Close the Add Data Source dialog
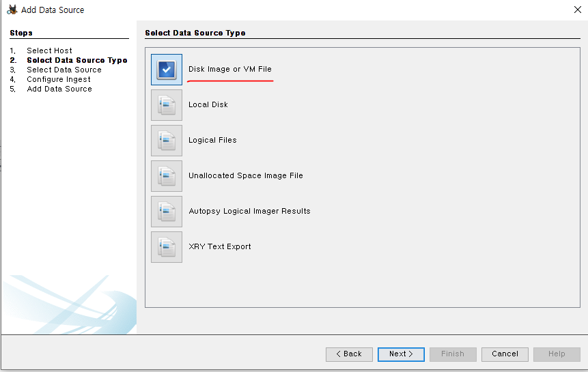The image size is (588, 372). point(578,10)
